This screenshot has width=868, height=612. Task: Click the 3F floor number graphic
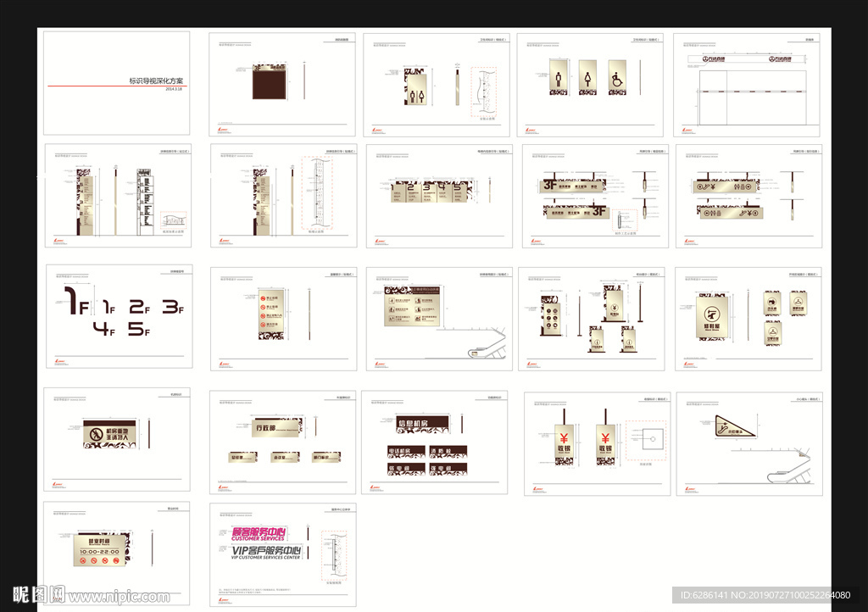pyautogui.click(x=173, y=308)
